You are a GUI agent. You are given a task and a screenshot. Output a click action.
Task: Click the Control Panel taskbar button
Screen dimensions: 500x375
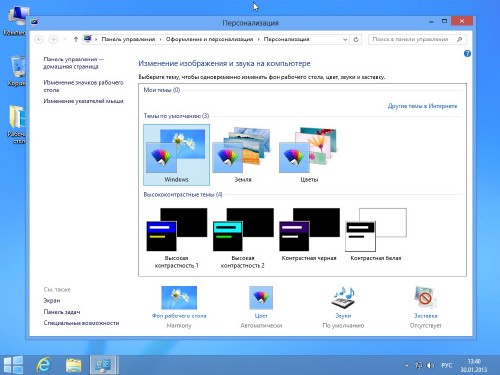click(103, 365)
